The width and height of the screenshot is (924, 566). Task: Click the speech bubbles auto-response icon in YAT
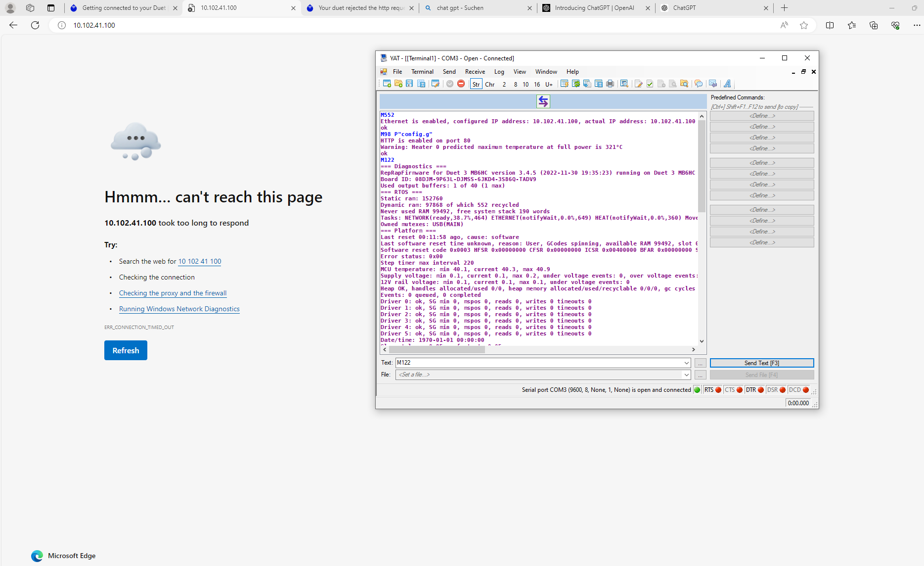tap(699, 84)
